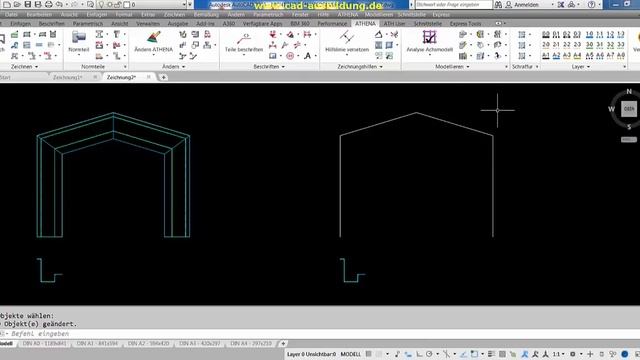Click the text style A icon in Beschriften panel

pyautogui.click(x=307, y=56)
